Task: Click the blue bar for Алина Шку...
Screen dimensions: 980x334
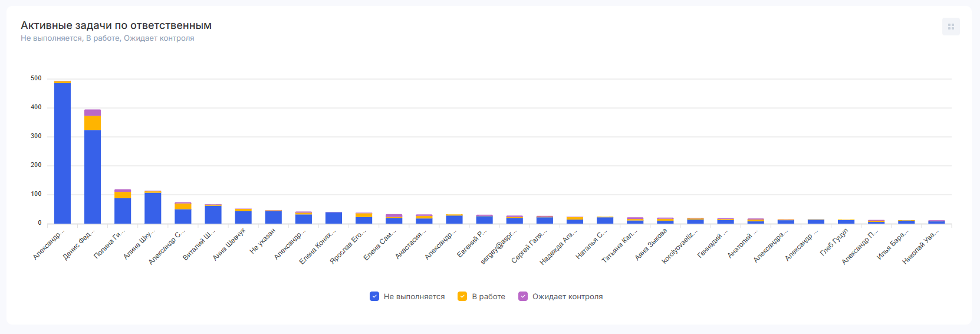Action: 153,208
